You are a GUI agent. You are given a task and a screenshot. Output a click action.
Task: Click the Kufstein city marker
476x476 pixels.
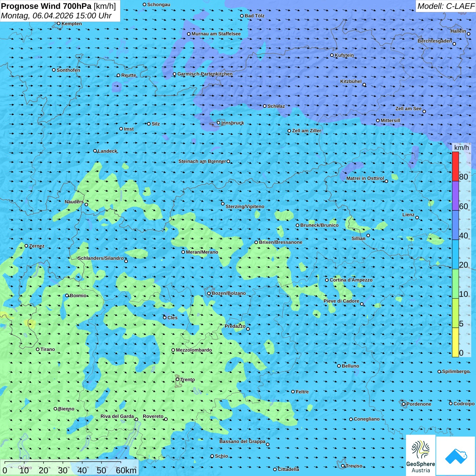[x=332, y=55]
